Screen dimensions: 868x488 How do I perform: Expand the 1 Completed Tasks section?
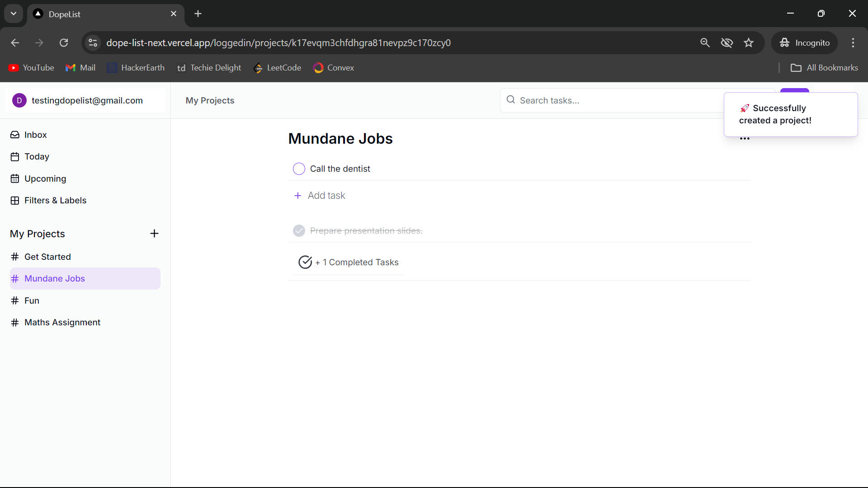[348, 262]
